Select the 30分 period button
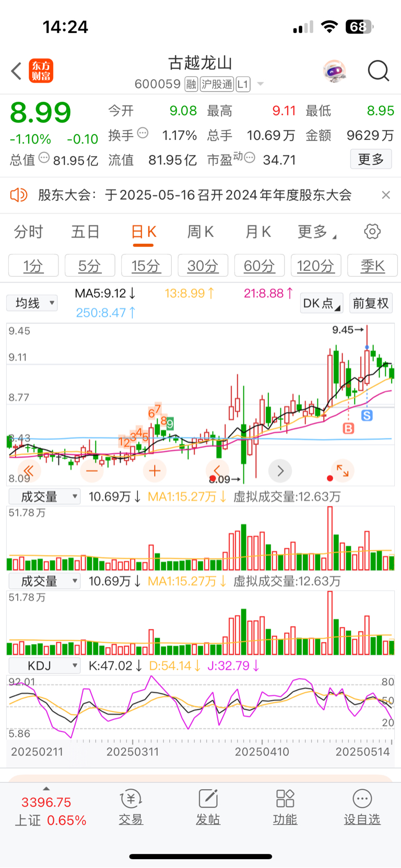401x868 pixels. click(203, 266)
